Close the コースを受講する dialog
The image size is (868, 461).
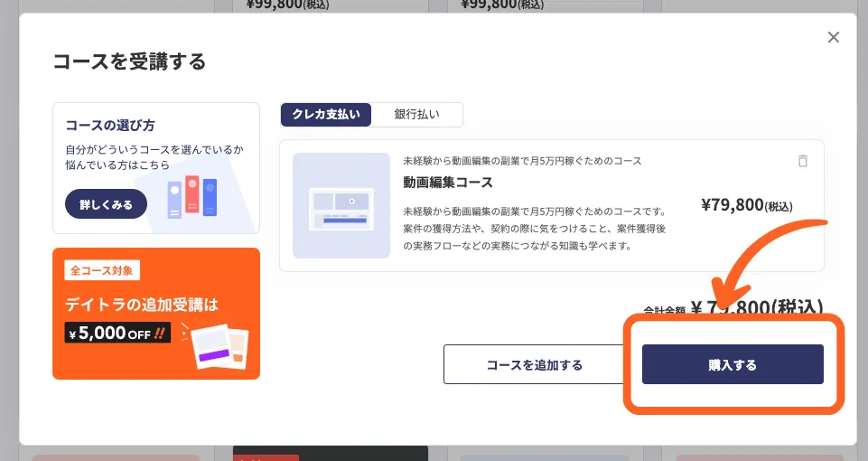[833, 37]
